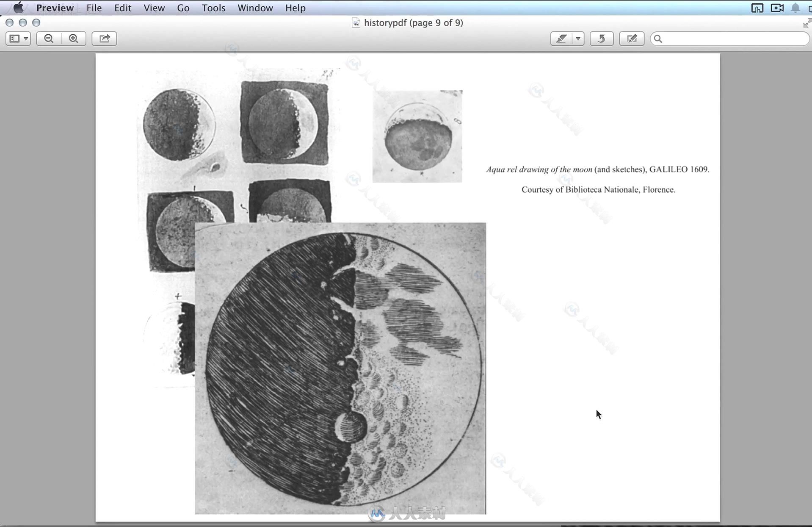Open the Preview application menu

point(55,8)
